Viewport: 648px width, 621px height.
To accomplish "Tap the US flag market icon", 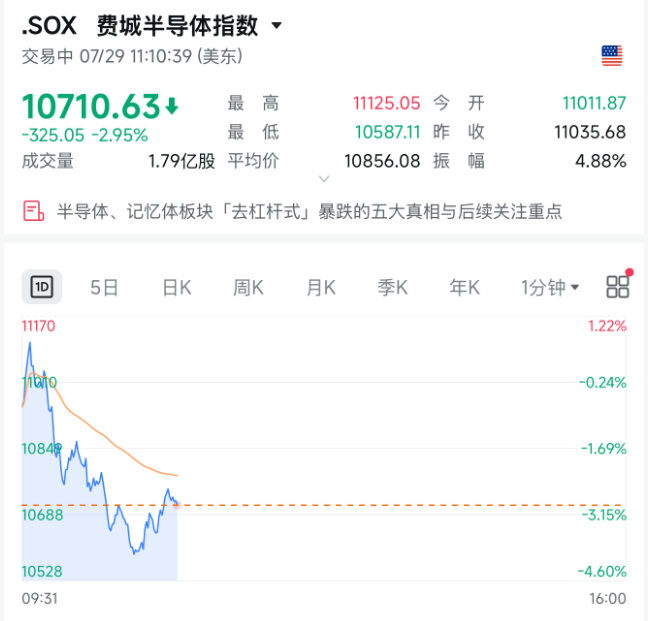I will point(612,56).
